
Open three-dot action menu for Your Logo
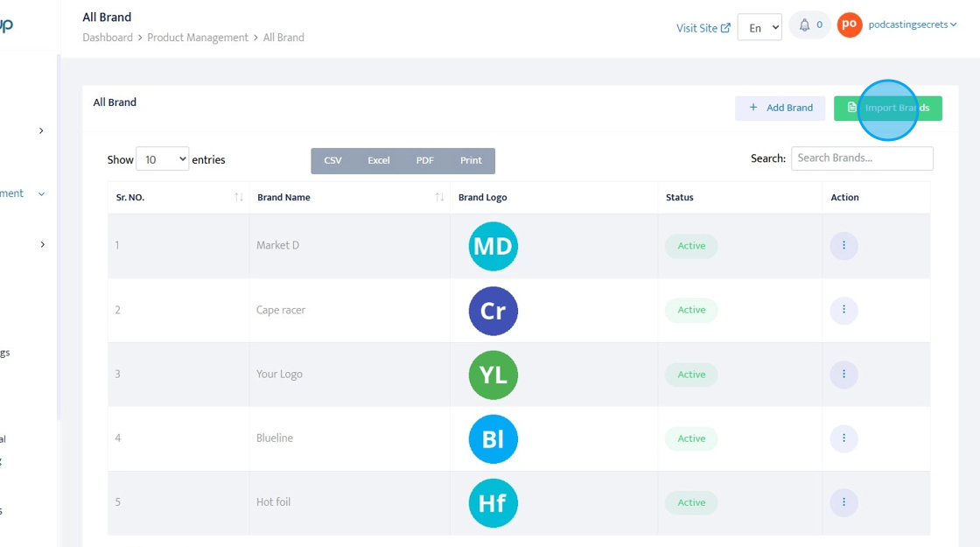tap(843, 375)
